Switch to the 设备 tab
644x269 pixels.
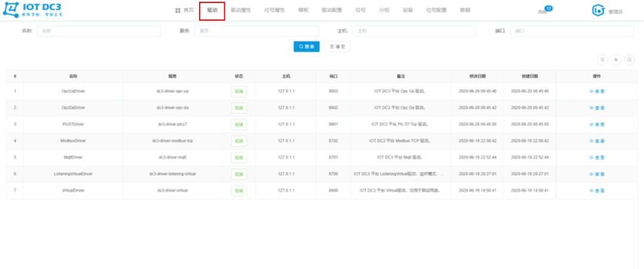click(x=408, y=10)
